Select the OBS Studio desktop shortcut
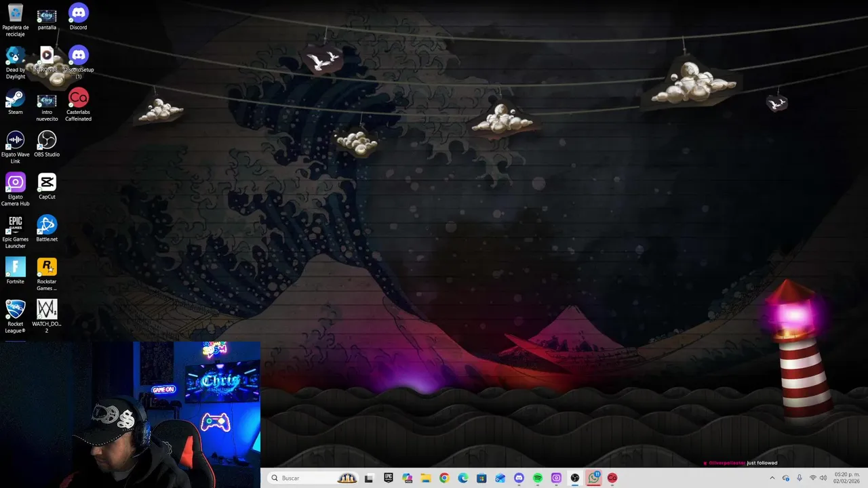868x488 pixels. pos(47,144)
